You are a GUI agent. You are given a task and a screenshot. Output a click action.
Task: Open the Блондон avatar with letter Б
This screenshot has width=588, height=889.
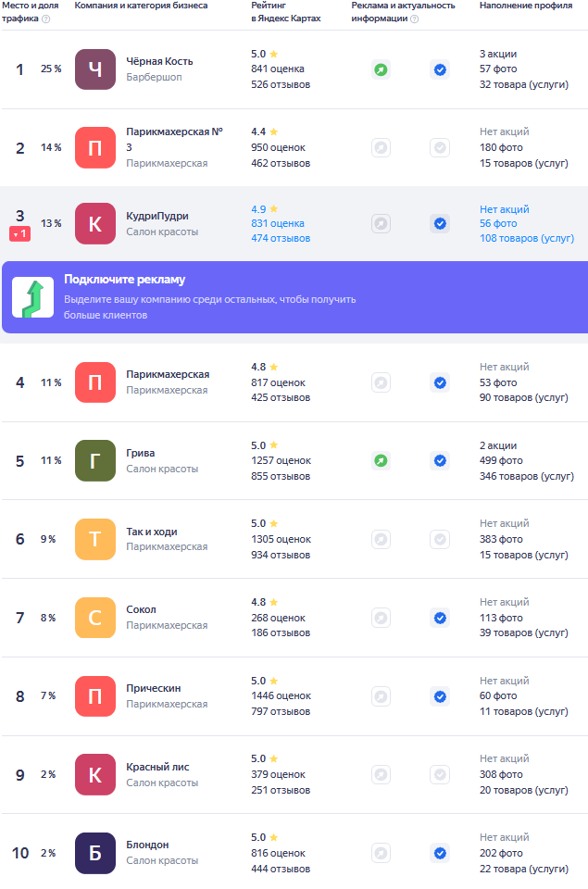tap(95, 853)
